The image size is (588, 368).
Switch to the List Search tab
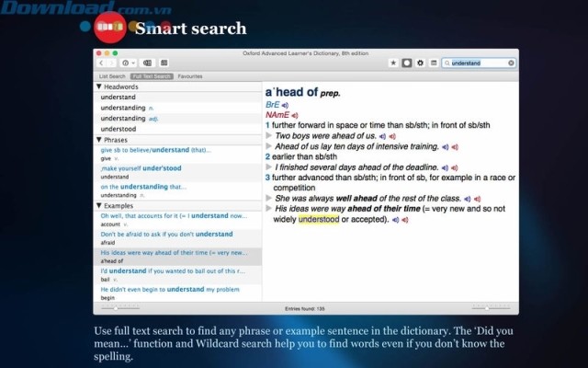pyautogui.click(x=112, y=76)
